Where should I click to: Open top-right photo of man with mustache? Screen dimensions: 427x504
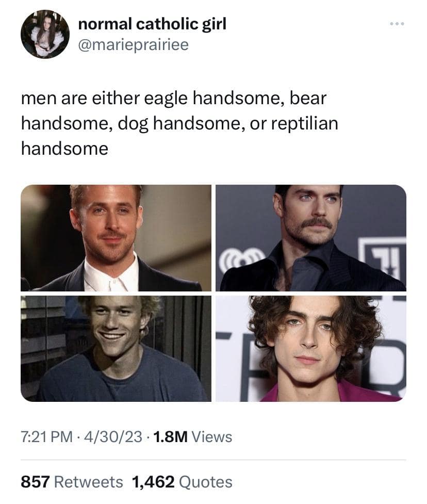310,238
